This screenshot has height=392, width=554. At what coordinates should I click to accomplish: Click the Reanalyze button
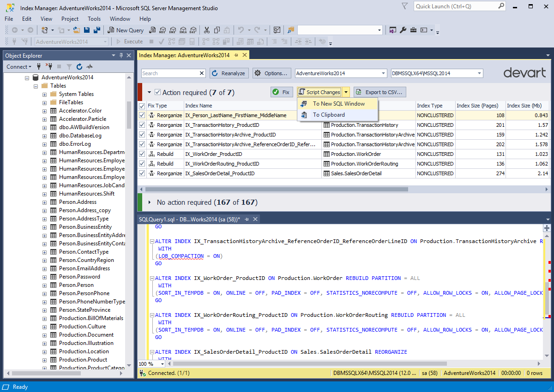pos(229,73)
